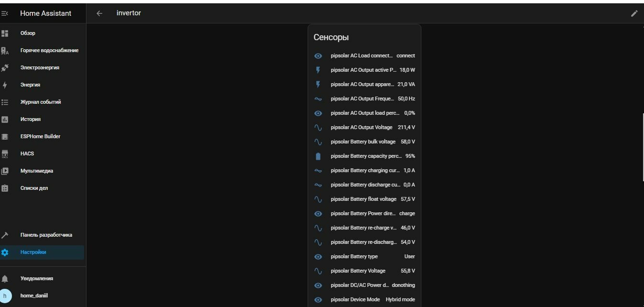The height and width of the screenshot is (307, 644).
Task: Collapse the sidebar using hamburger icon
Action: tap(5, 13)
